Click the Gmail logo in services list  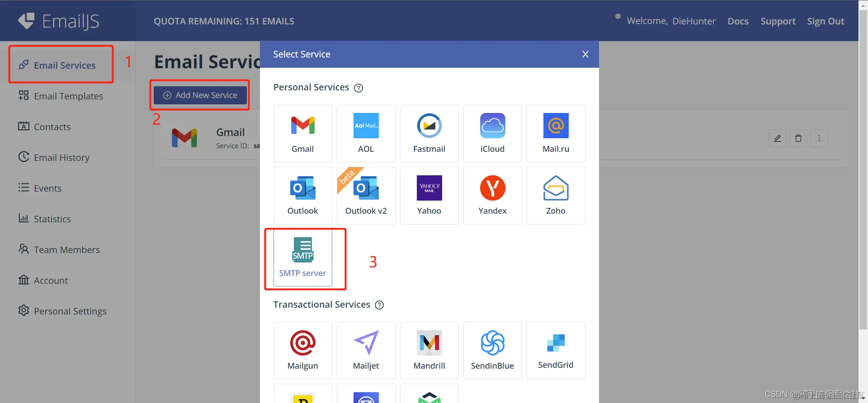(184, 138)
